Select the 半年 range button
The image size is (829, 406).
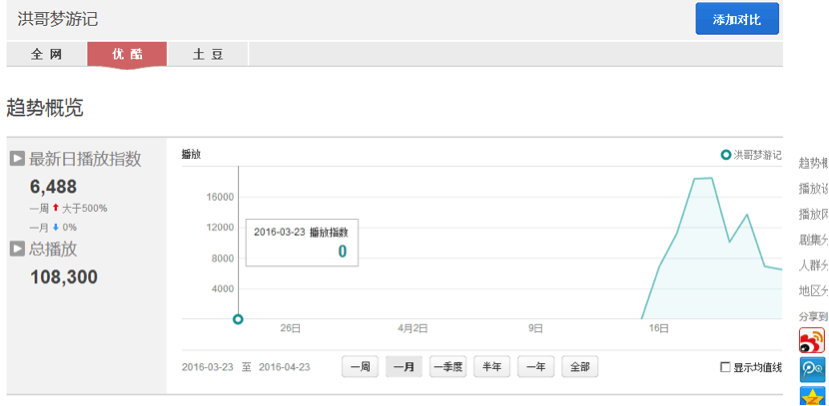pyautogui.click(x=492, y=367)
